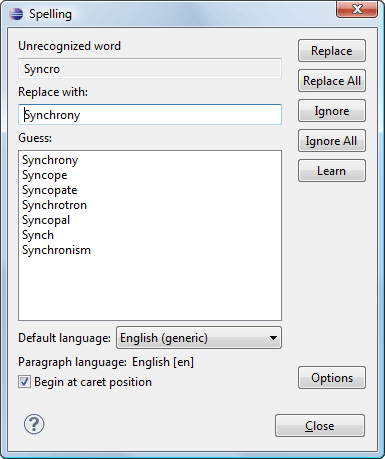The height and width of the screenshot is (459, 385).
Task: Click the Replace with text field
Action: point(150,115)
